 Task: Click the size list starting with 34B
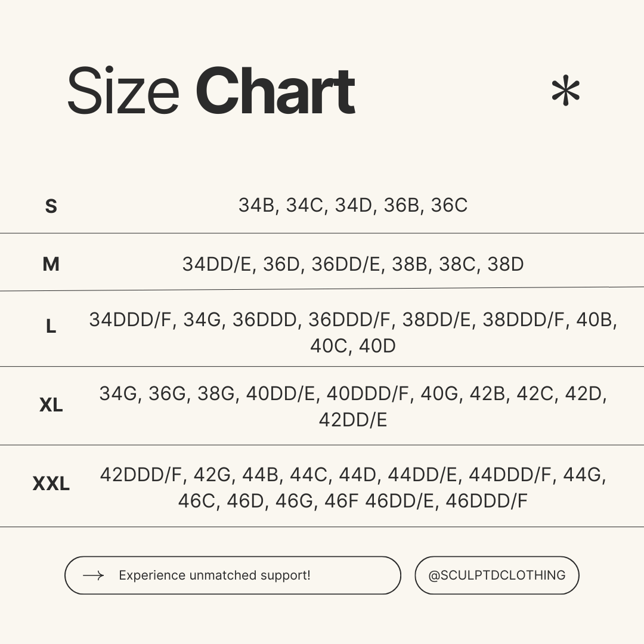353,205
